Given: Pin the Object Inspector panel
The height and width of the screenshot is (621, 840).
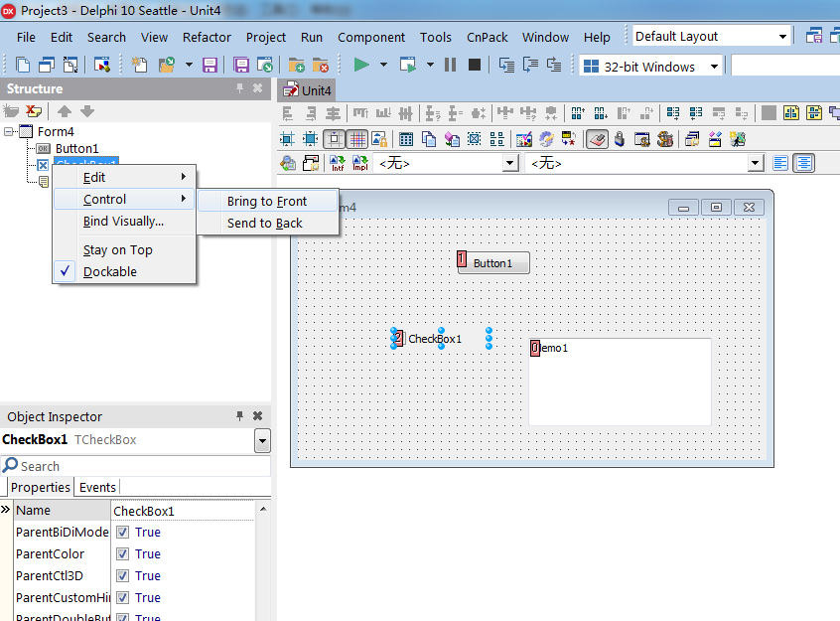Looking at the screenshot, I should coord(239,416).
